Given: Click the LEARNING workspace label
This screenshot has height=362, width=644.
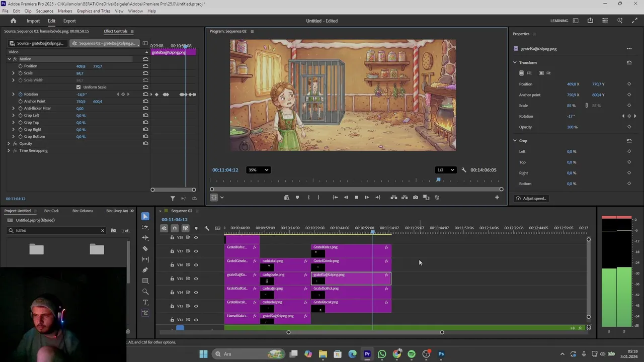Looking at the screenshot, I should click(559, 21).
